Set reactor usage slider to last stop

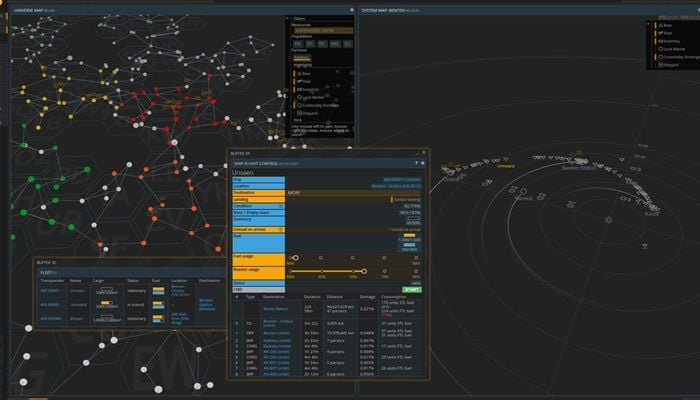click(416, 271)
